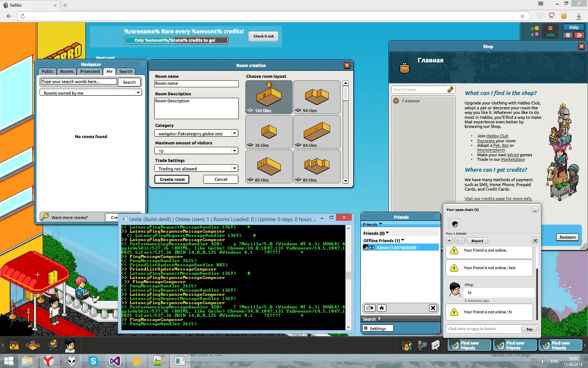
Task: Switch to the Rooms tab in Navigator
Action: point(67,71)
